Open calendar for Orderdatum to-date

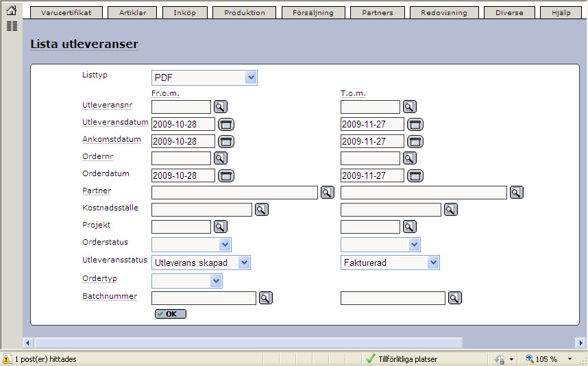pyautogui.click(x=415, y=175)
